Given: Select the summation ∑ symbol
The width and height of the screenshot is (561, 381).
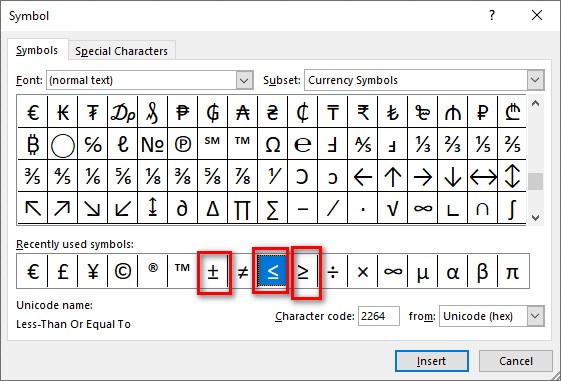Looking at the screenshot, I should click(273, 207).
